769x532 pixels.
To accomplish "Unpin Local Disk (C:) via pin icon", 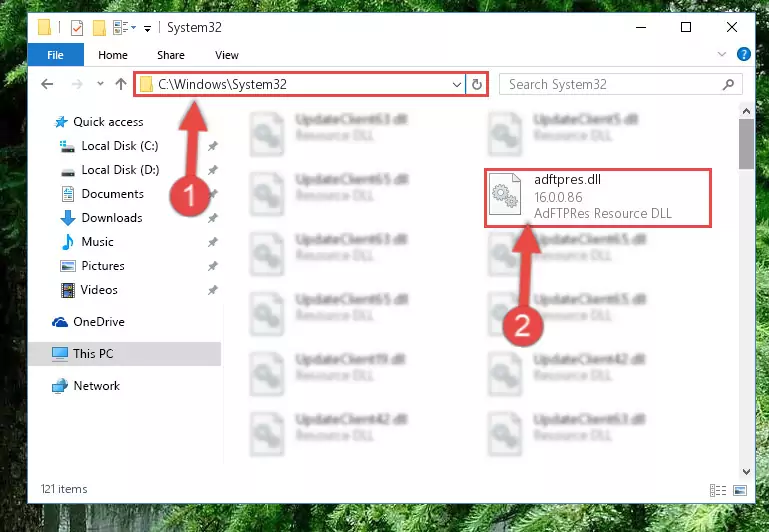I will point(212,146).
